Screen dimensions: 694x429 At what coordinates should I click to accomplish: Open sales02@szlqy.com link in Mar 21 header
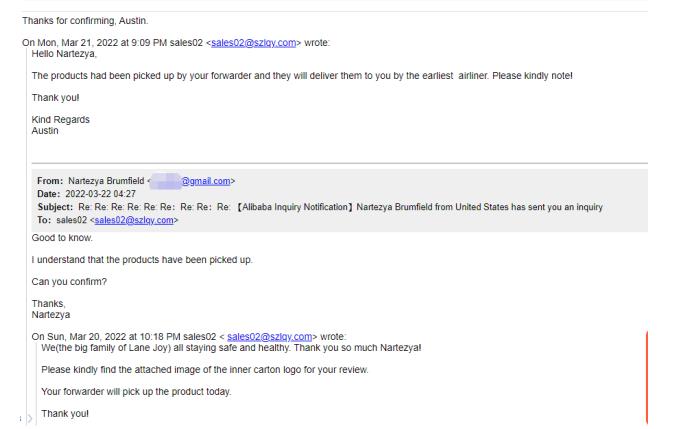point(254,43)
